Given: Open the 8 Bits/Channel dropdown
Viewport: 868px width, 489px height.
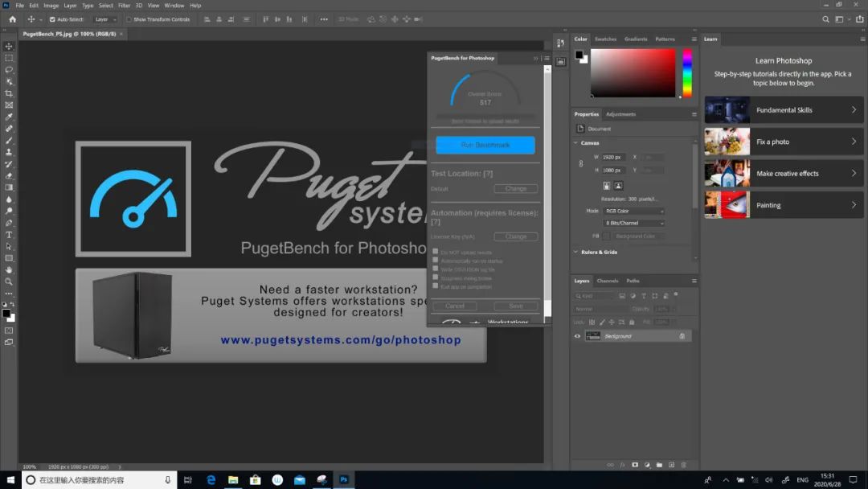Looking at the screenshot, I should [x=633, y=223].
